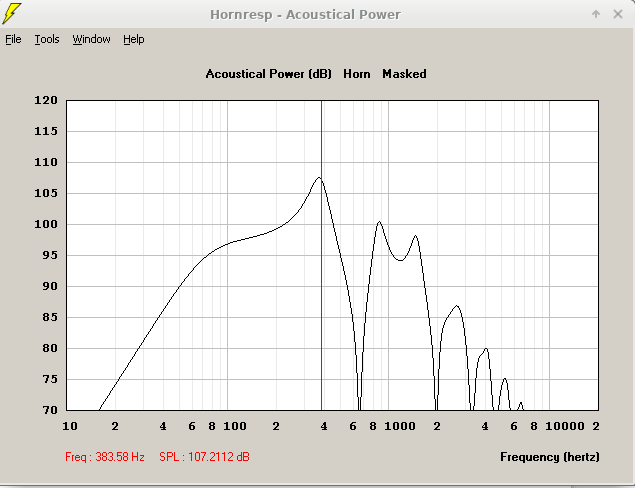Click the 'Frequency (hertz)' axis label

(550, 457)
